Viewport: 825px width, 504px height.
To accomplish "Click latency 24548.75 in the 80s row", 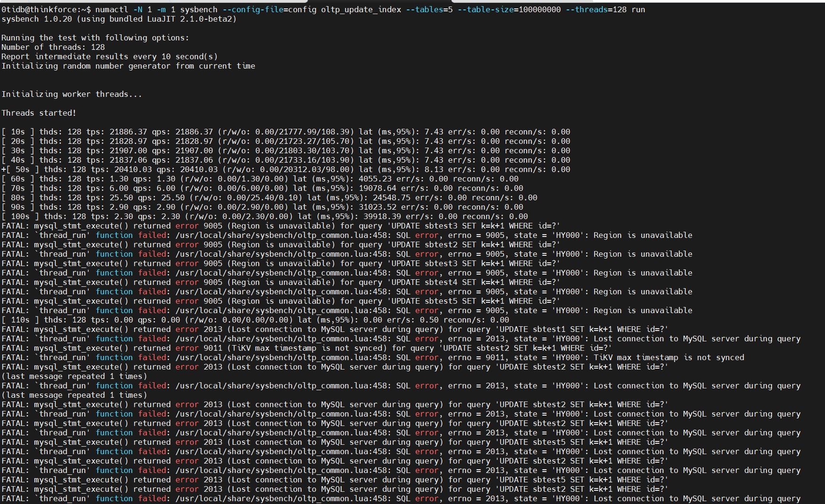I will 392,197.
